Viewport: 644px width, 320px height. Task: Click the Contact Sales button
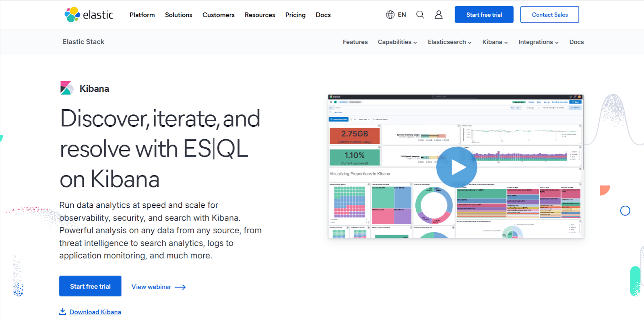coord(550,14)
